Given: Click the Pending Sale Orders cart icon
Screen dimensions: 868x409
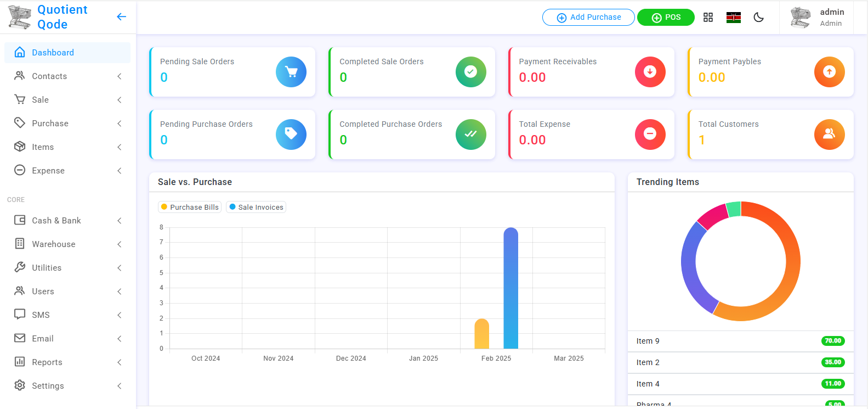Looking at the screenshot, I should 291,72.
